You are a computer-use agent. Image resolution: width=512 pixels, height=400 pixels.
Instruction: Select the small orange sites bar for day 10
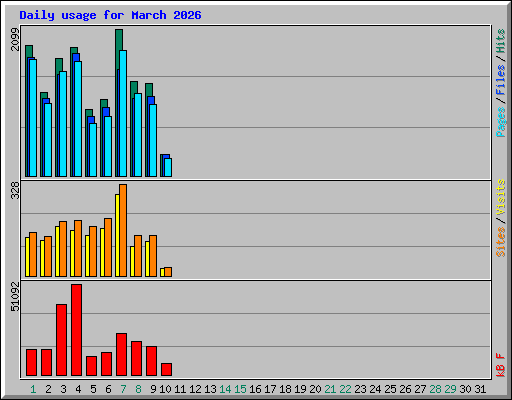[168, 272]
